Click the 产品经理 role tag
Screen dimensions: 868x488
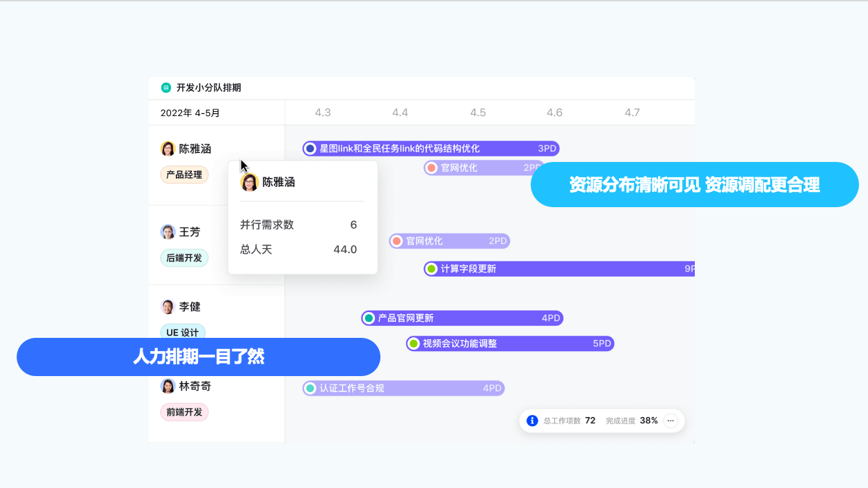(184, 174)
